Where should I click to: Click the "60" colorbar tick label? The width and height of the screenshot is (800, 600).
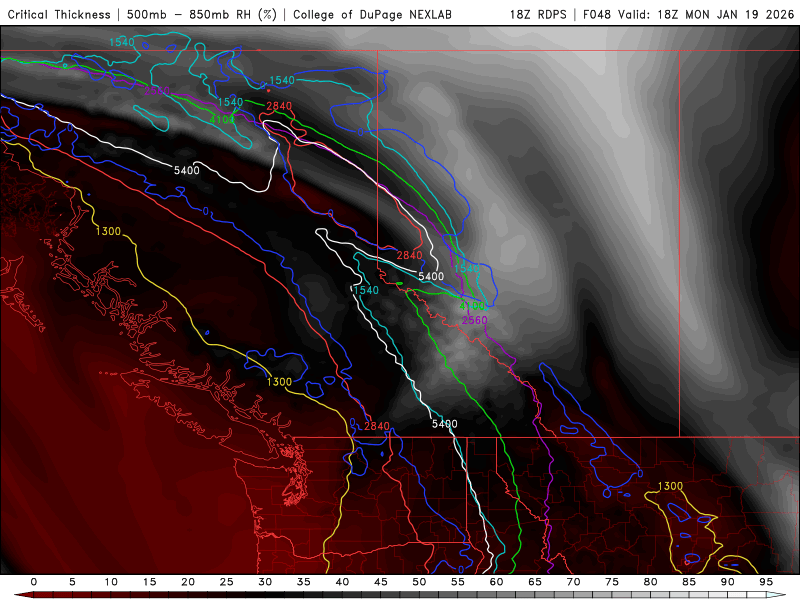click(x=496, y=582)
